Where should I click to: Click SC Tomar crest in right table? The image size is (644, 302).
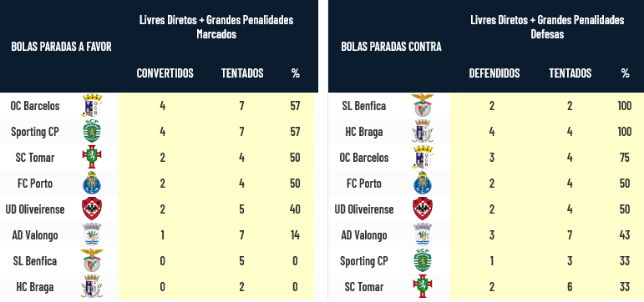pyautogui.click(x=423, y=286)
